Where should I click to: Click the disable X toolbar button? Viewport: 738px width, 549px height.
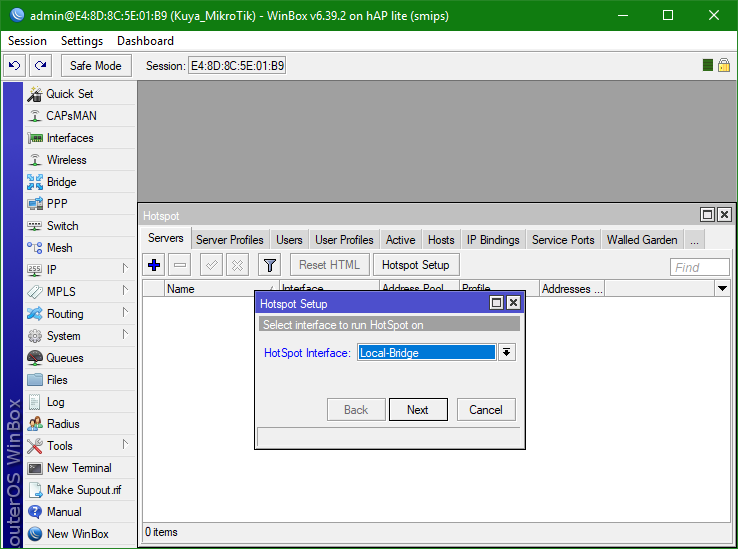(x=237, y=265)
